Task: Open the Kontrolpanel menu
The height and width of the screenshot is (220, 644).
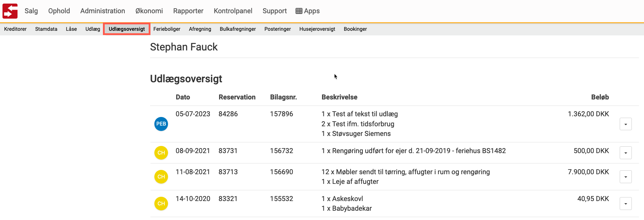Action: [x=233, y=11]
